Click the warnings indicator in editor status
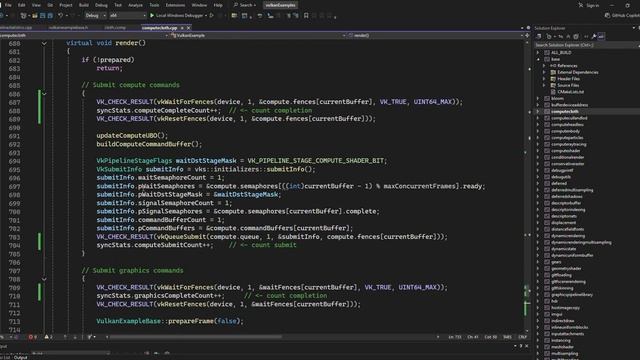The height and width of the screenshot is (360, 640). [48, 337]
